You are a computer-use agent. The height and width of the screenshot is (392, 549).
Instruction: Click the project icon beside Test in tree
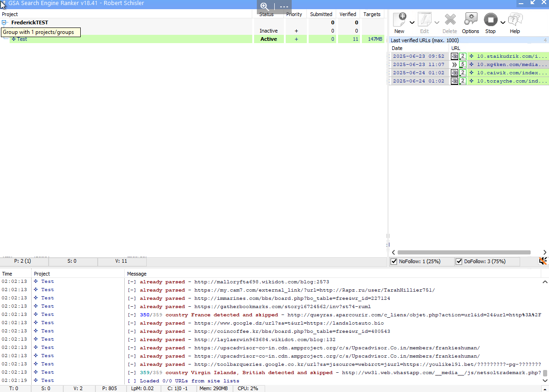14,39
